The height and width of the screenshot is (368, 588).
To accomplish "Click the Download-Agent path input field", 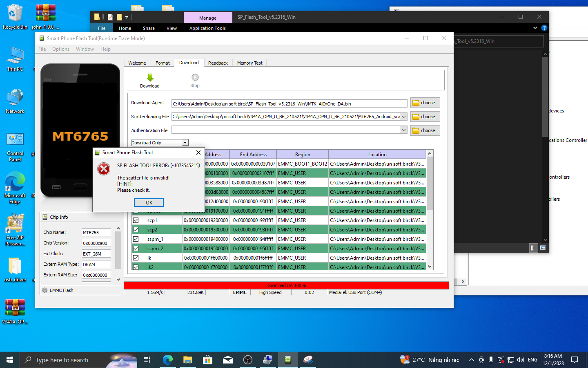I will (289, 104).
